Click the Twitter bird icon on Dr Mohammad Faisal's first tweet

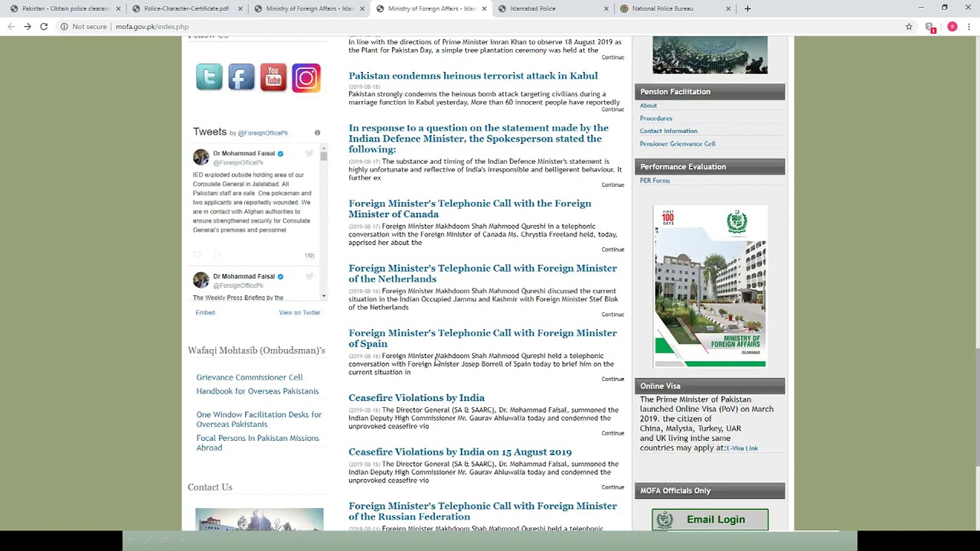(309, 154)
